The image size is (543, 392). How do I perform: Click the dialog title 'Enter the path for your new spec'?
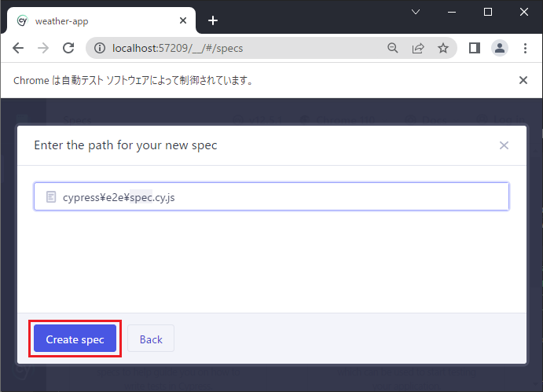click(126, 145)
